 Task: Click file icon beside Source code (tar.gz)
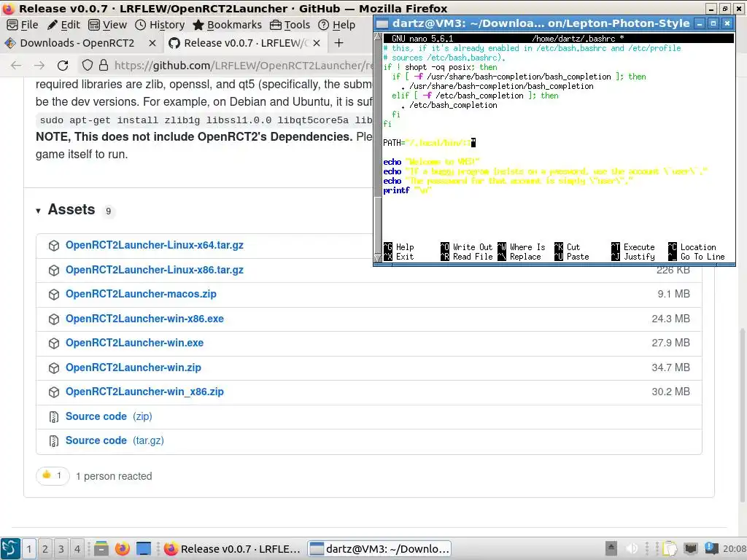(x=54, y=441)
